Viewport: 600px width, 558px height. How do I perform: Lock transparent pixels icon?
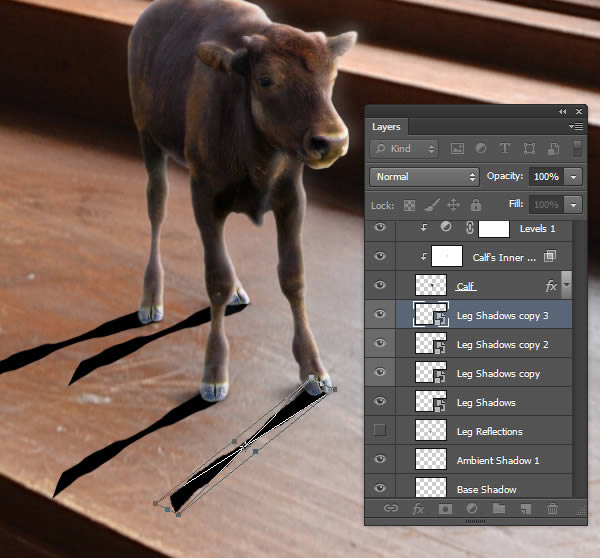409,206
